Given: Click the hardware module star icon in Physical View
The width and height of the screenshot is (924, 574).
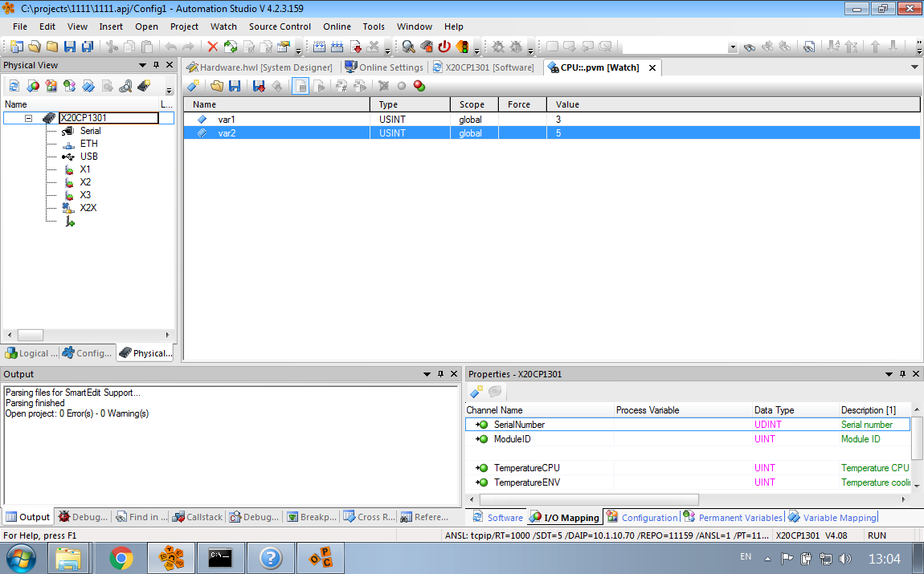Looking at the screenshot, I should pos(144,86).
